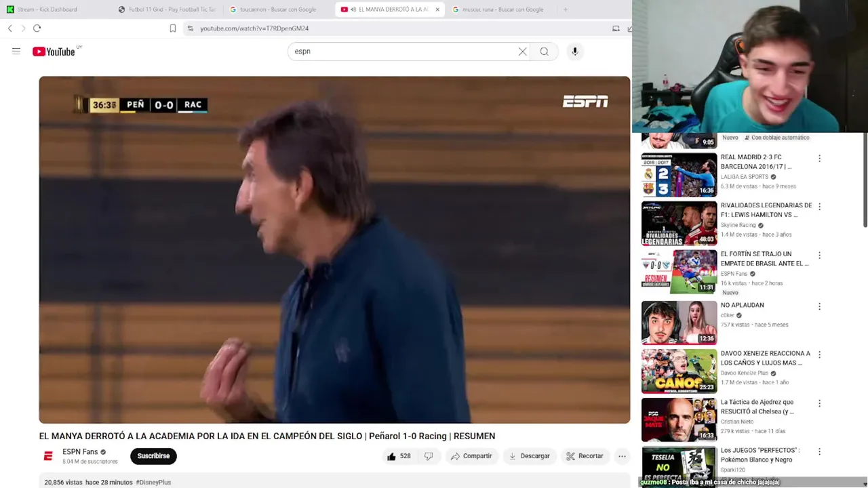Image resolution: width=868 pixels, height=488 pixels.
Task: Open the Davoo Xeneize Plus channel name
Action: point(744,373)
